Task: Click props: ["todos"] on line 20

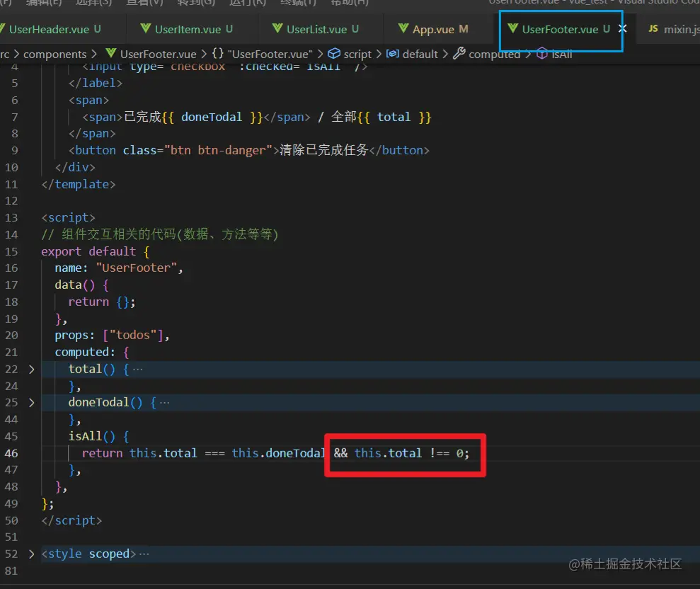Action: 112,336
